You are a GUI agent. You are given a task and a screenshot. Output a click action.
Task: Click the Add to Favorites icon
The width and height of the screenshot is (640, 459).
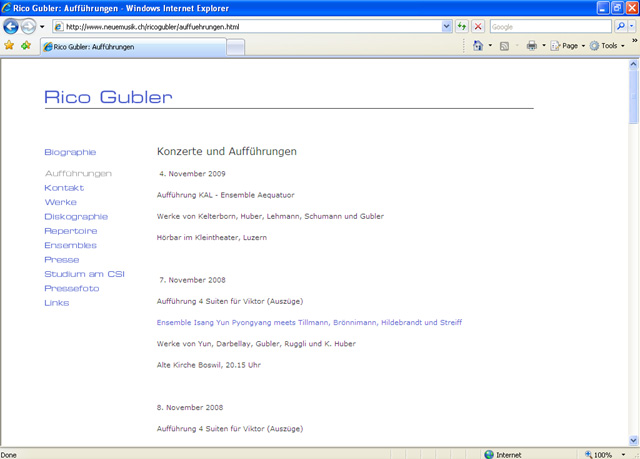point(25,46)
